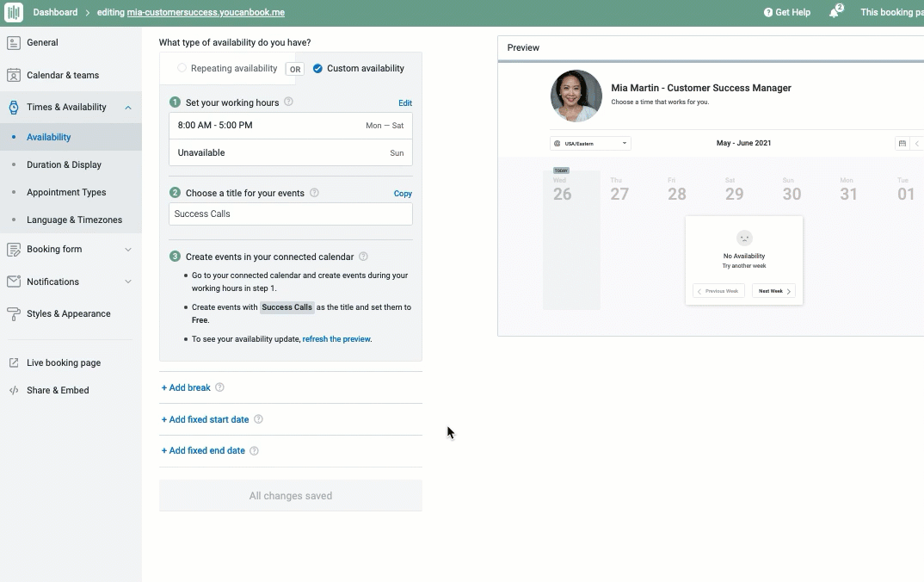Click the Calendar & teams sidebar icon
924x582 pixels.
[x=14, y=75]
